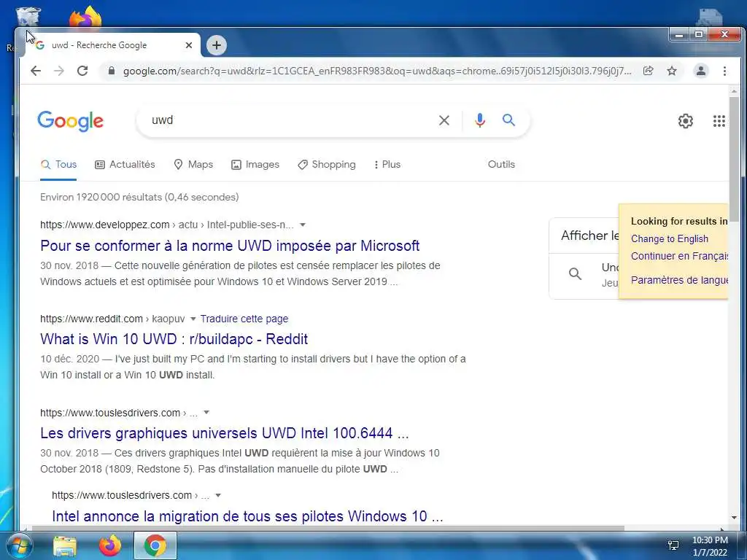Open 'Intel annonce la migration' result
Viewport: 747px width, 560px height.
(247, 516)
